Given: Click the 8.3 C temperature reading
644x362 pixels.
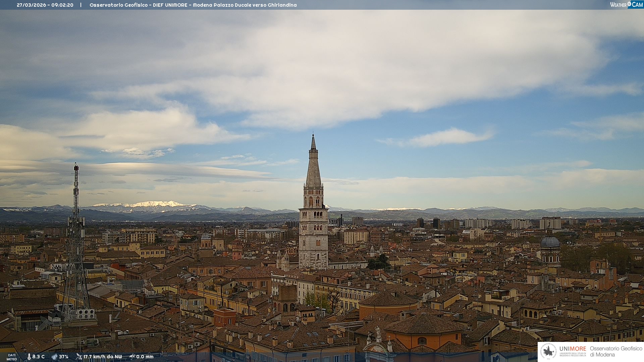Looking at the screenshot, I should click(x=38, y=357).
